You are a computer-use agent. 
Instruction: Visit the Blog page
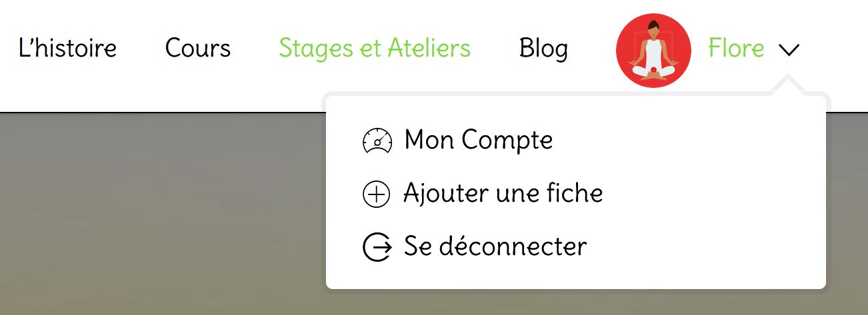coord(543,49)
